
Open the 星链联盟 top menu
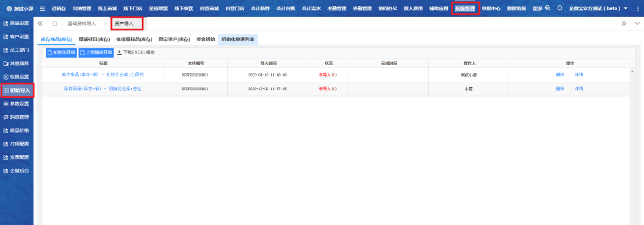coord(158,8)
